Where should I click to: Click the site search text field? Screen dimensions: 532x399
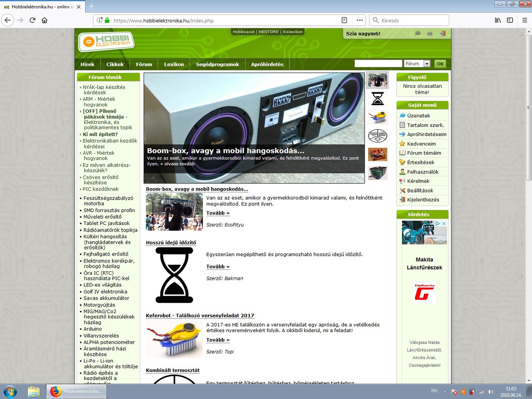coord(378,64)
